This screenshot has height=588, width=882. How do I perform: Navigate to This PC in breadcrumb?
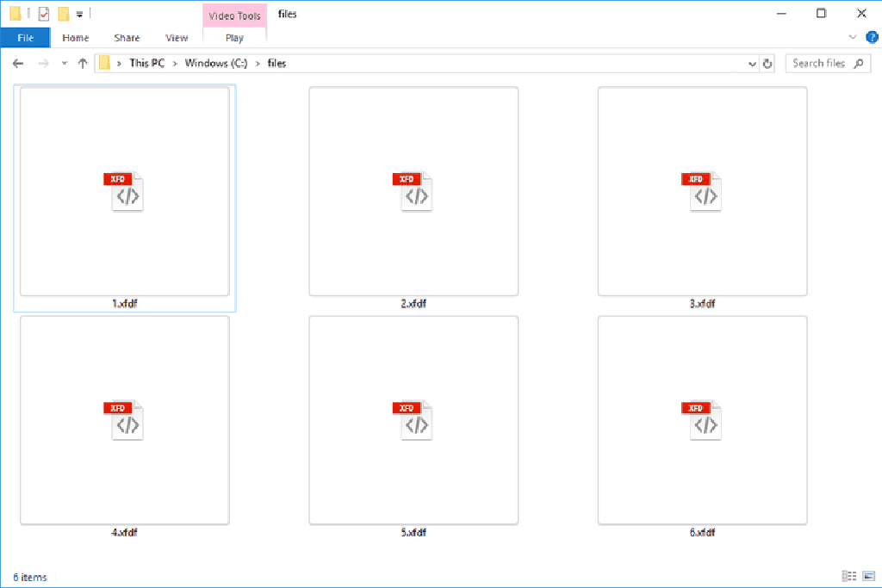[x=146, y=64]
